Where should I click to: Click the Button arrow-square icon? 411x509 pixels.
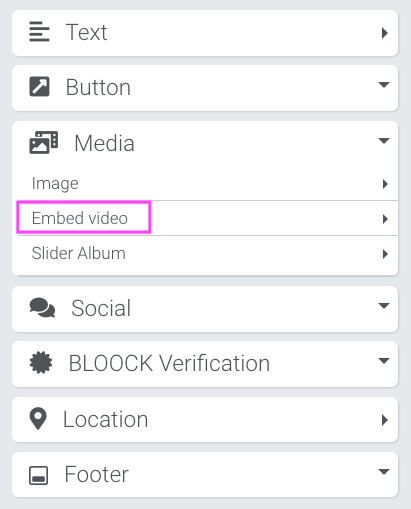click(x=39, y=87)
